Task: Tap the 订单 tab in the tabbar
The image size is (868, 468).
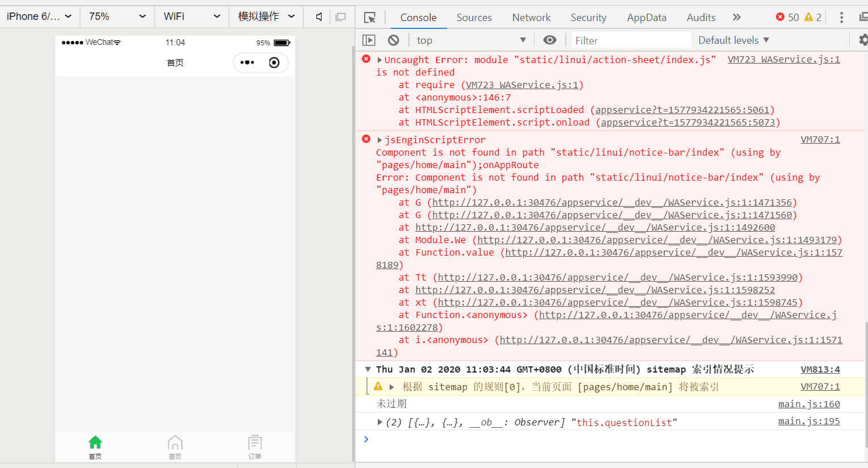Action: pyautogui.click(x=254, y=446)
